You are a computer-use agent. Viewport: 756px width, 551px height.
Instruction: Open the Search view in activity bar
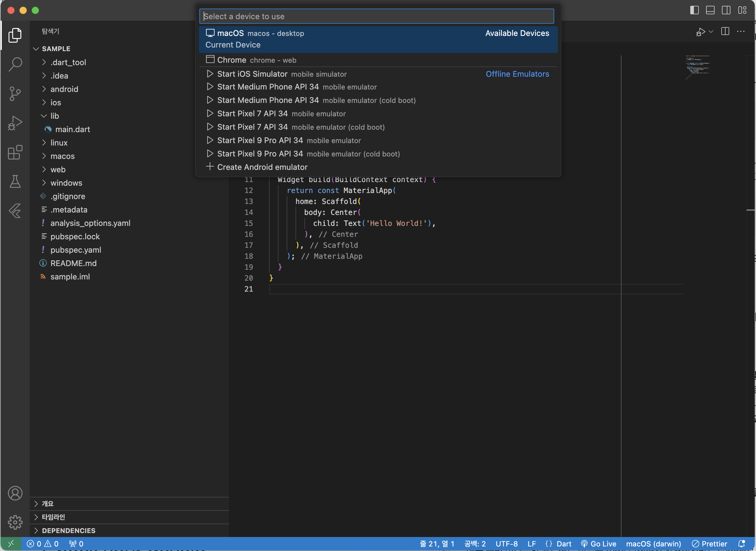coord(15,64)
